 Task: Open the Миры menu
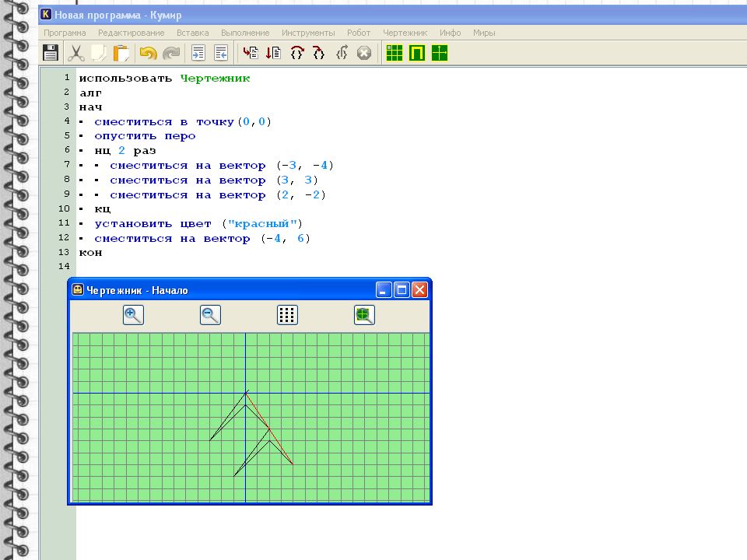tap(484, 33)
